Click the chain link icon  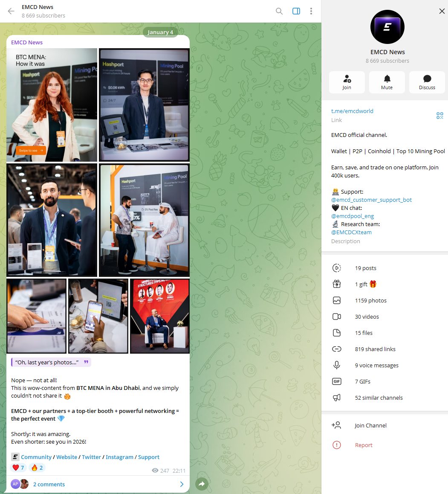[337, 349]
